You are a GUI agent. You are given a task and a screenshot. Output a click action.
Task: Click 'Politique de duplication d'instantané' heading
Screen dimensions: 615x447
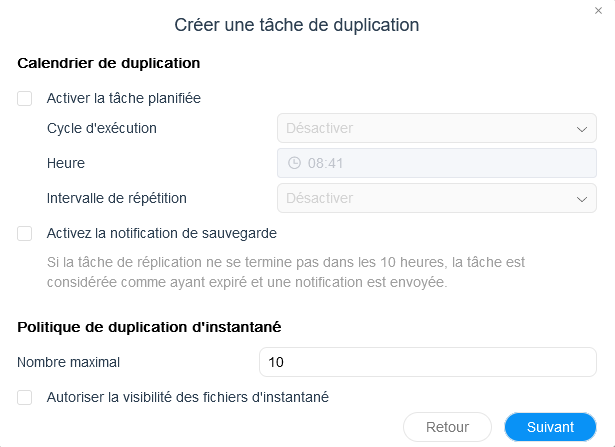pyautogui.click(x=149, y=327)
